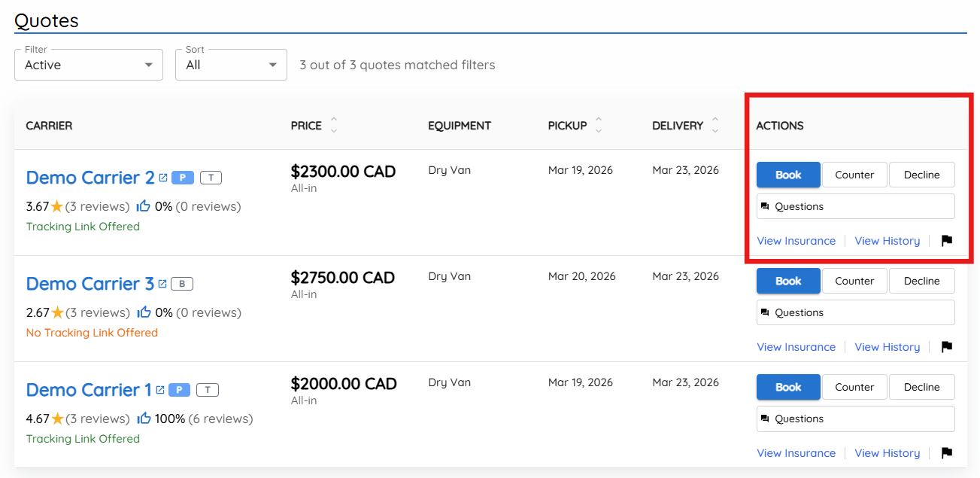The width and height of the screenshot is (980, 478).
Task: Click 'No Tracking Link Offered' text
Action: coord(92,333)
